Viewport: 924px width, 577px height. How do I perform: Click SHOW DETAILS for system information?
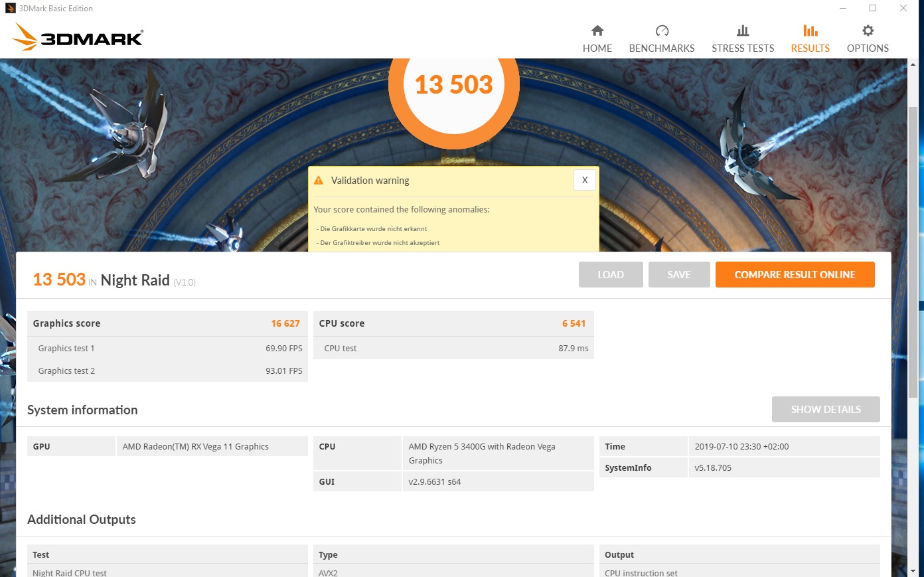[826, 410]
